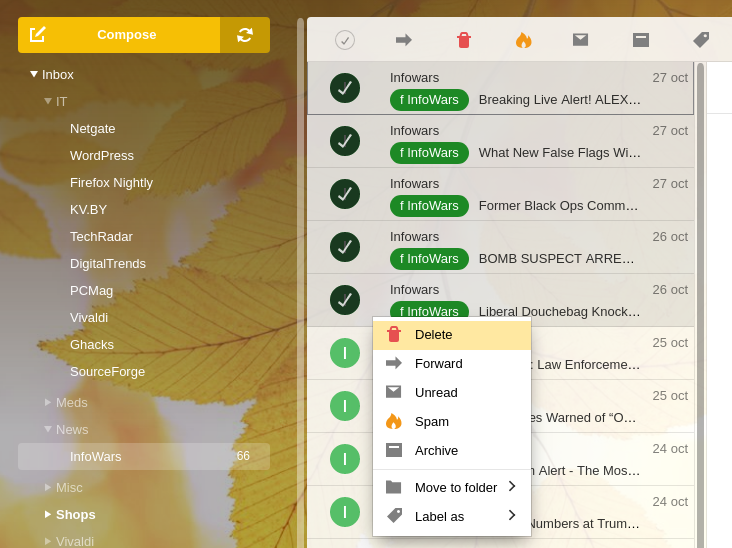732x548 pixels.
Task: Click InfoWars label on 'Liberal Douchebag' row
Action: pyautogui.click(x=429, y=310)
